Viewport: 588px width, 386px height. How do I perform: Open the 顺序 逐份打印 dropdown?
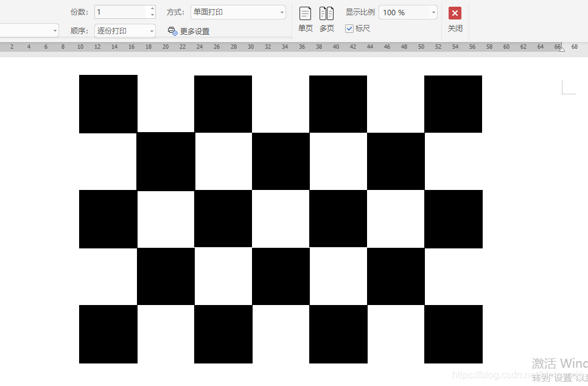125,31
